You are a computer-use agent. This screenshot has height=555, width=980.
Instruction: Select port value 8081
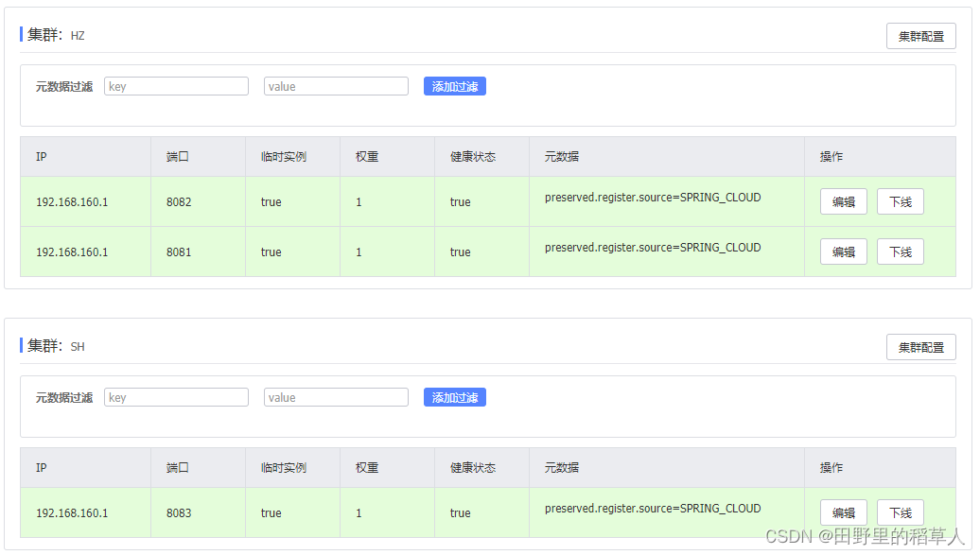(x=179, y=251)
